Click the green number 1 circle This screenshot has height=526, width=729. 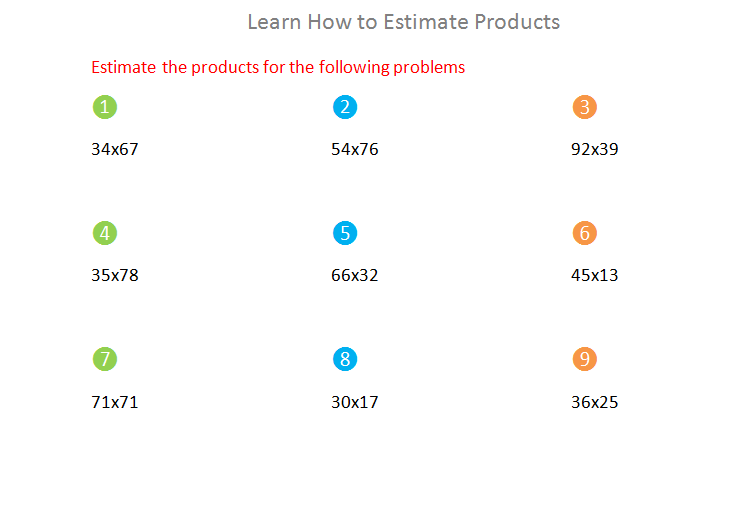[x=105, y=107]
